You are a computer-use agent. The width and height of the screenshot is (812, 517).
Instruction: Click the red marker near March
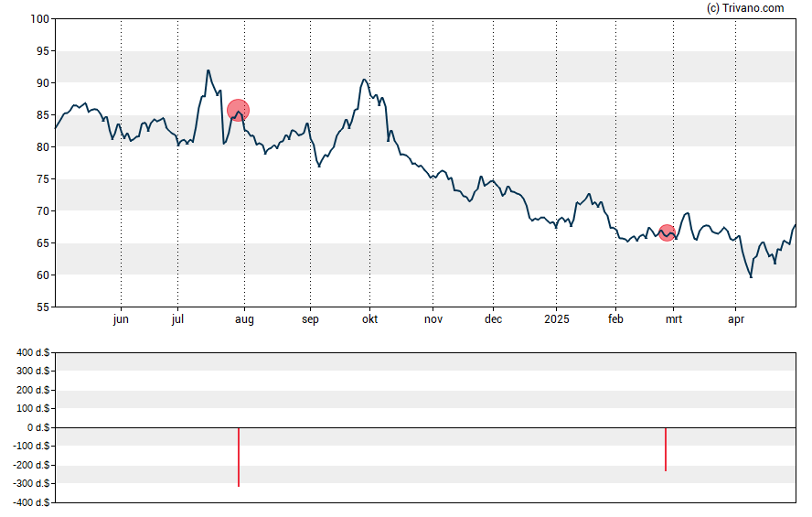(x=667, y=232)
